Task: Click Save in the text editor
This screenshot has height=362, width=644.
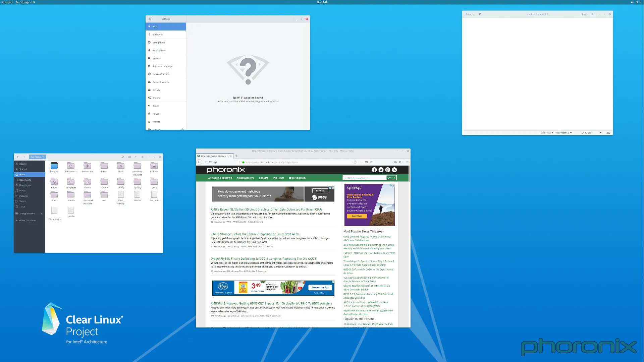Action: click(x=584, y=14)
